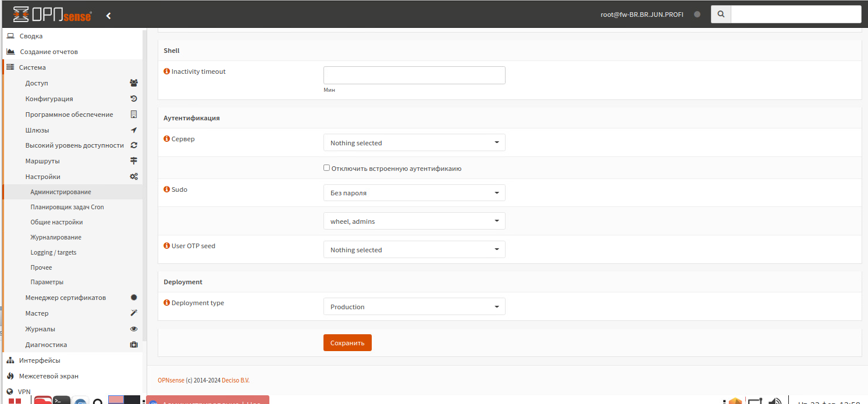868x404 pixels.
Task: Open Менеджер сертификатов menu item
Action: click(65, 298)
